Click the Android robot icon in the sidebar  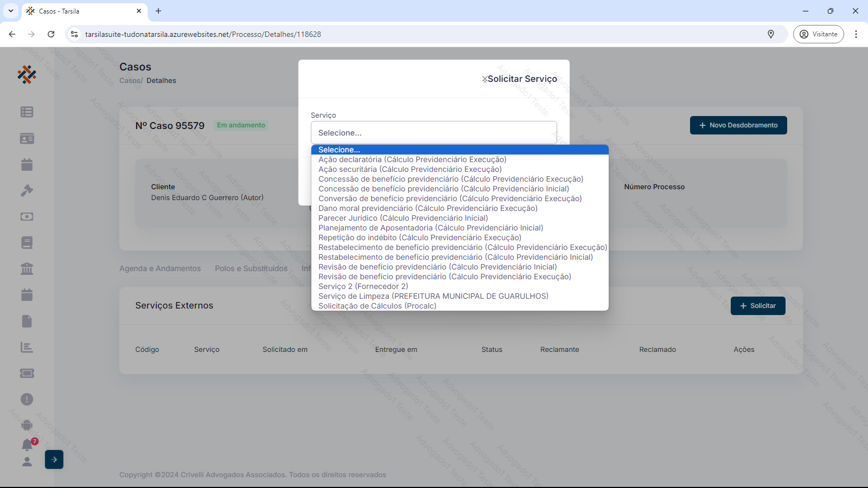tap(27, 425)
